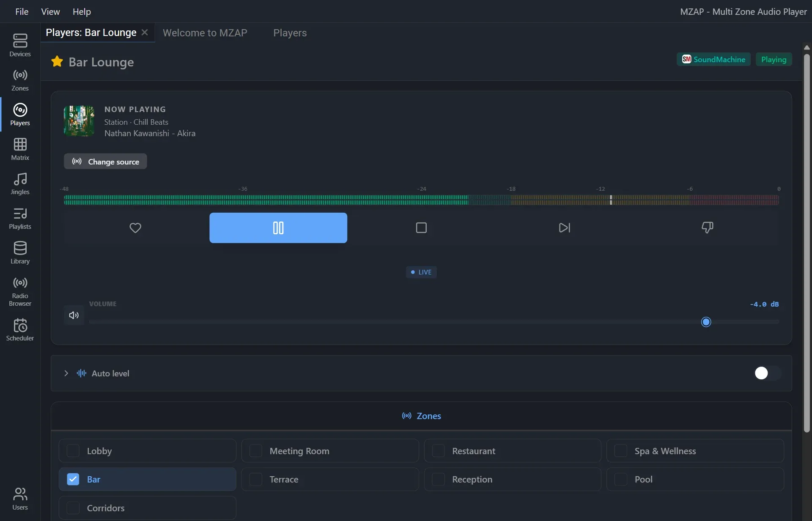This screenshot has width=812, height=521.
Task: Open the Library section
Action: [x=20, y=253]
